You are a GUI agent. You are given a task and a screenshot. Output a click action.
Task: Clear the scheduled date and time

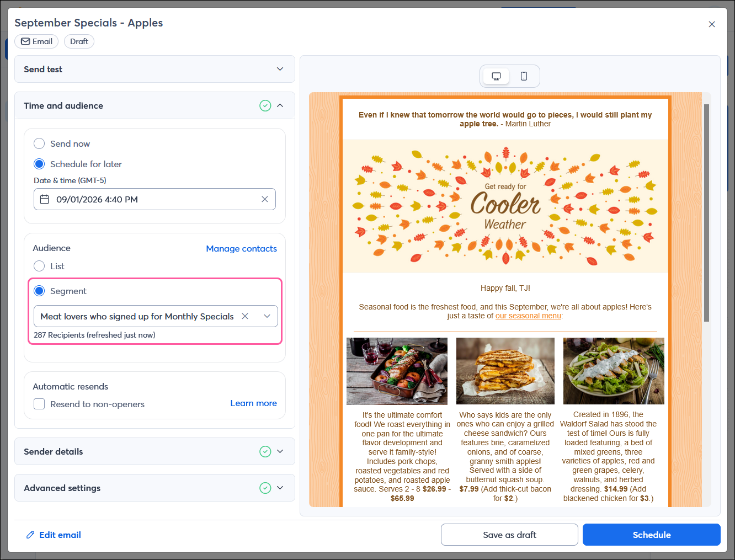coord(264,199)
